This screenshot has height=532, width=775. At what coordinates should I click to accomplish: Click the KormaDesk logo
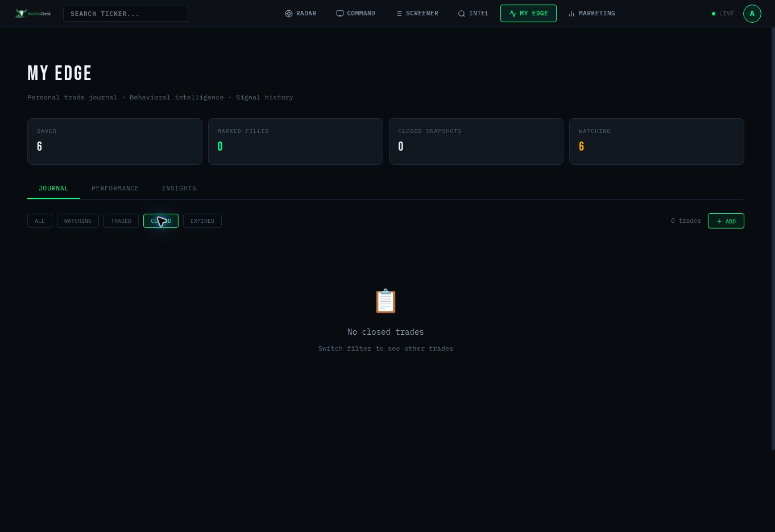(33, 13)
